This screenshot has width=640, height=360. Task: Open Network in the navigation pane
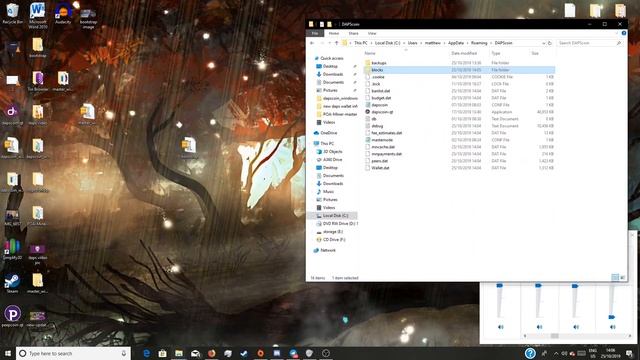(x=328, y=250)
